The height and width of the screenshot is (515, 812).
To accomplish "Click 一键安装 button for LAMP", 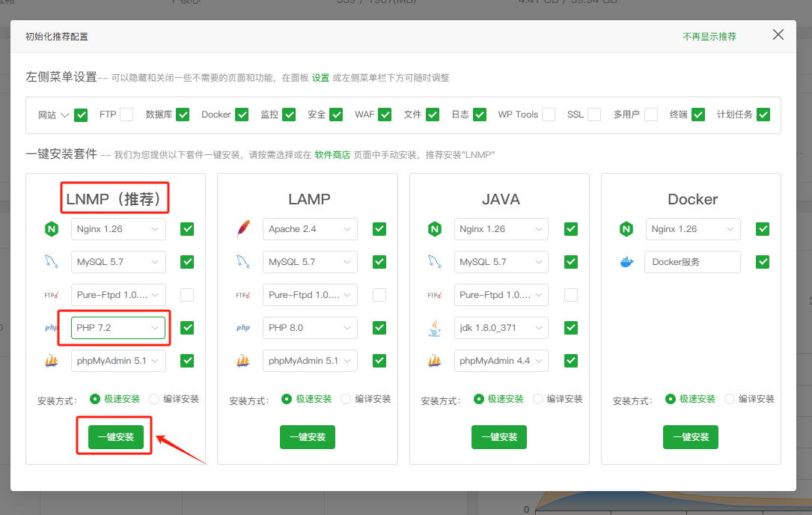I will click(x=308, y=436).
